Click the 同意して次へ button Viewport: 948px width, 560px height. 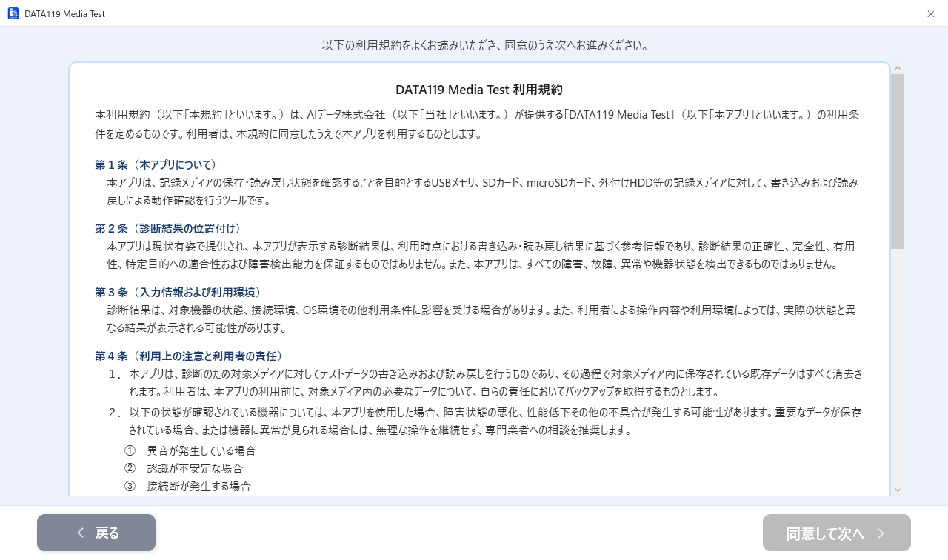837,533
